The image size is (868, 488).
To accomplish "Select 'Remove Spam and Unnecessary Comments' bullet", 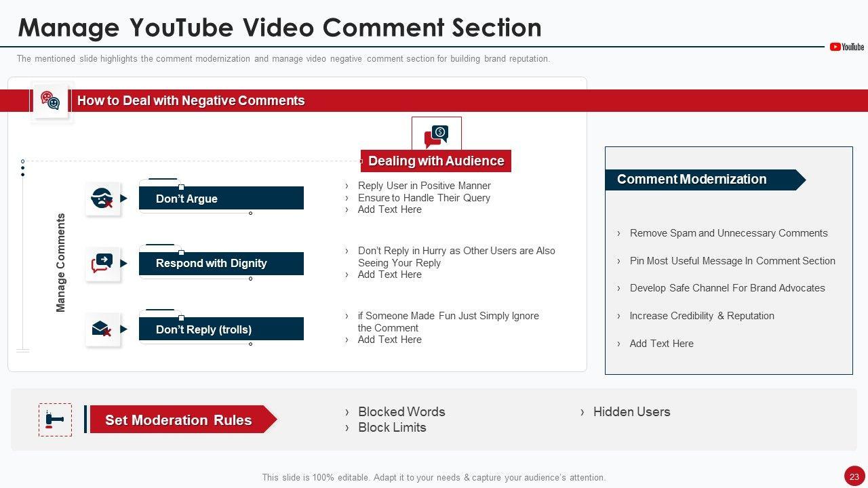I will tap(729, 233).
